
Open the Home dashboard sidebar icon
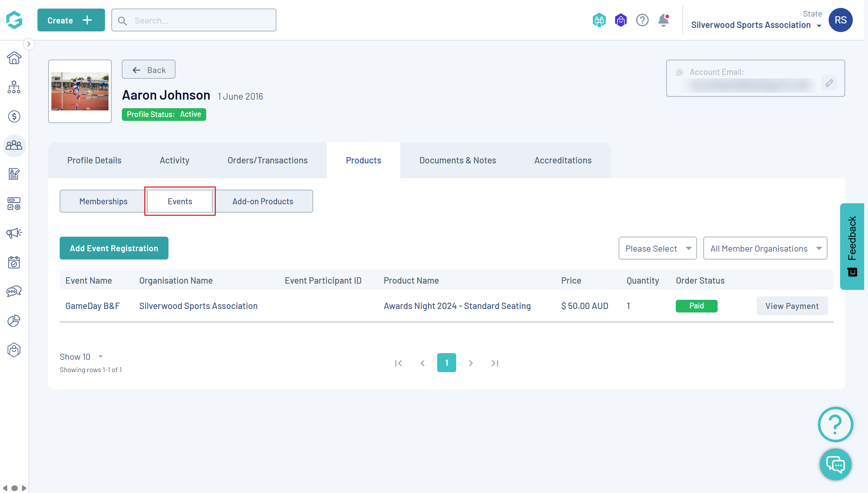(14, 58)
